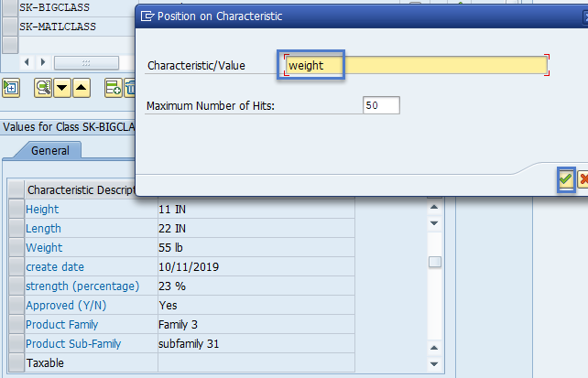This screenshot has height=378, width=588.
Task: Click the Characteristic/Value input field
Action: pyautogui.click(x=417, y=65)
